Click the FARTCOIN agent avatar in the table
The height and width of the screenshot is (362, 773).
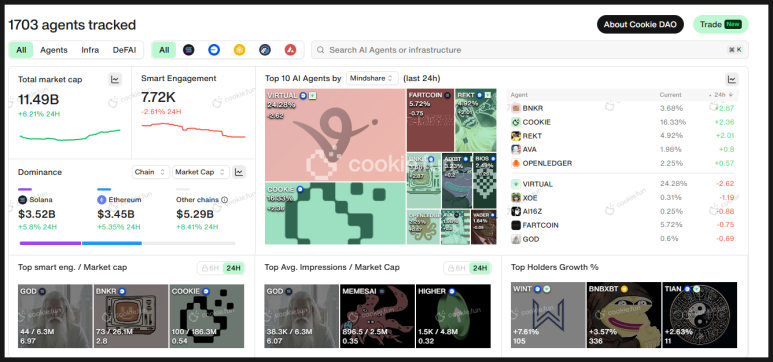[x=516, y=225]
